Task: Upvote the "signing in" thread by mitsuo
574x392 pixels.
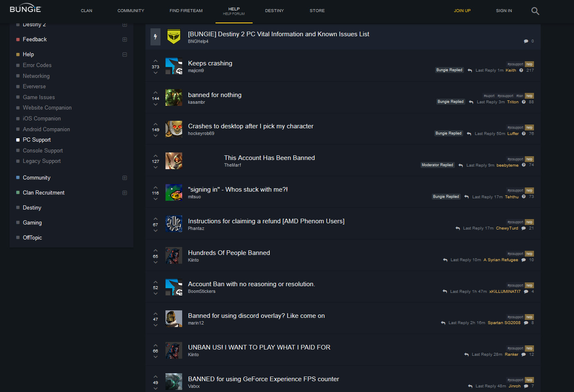Action: [155, 187]
